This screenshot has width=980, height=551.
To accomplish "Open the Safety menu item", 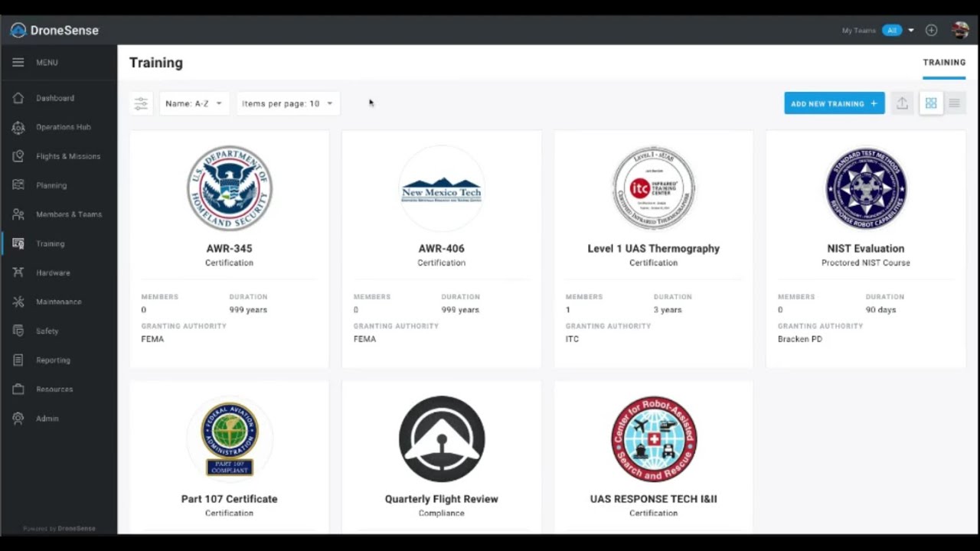I will [47, 331].
